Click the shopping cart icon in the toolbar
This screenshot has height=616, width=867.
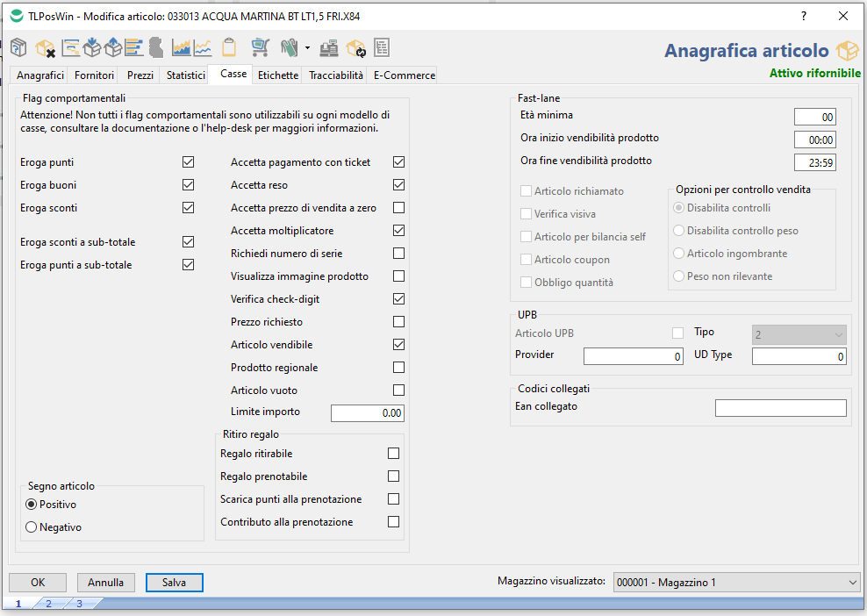coord(260,47)
